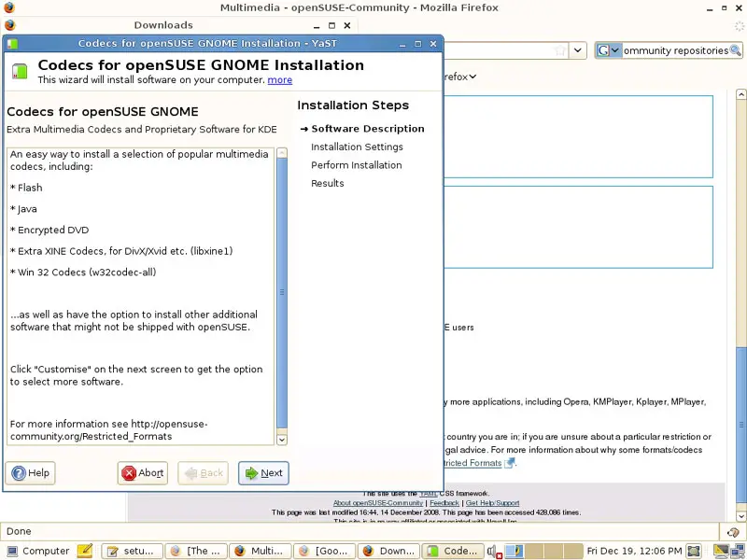Open the clock 'Fri Dec 19, 12:06 PM'
This screenshot has height=560, width=747.
634,551
